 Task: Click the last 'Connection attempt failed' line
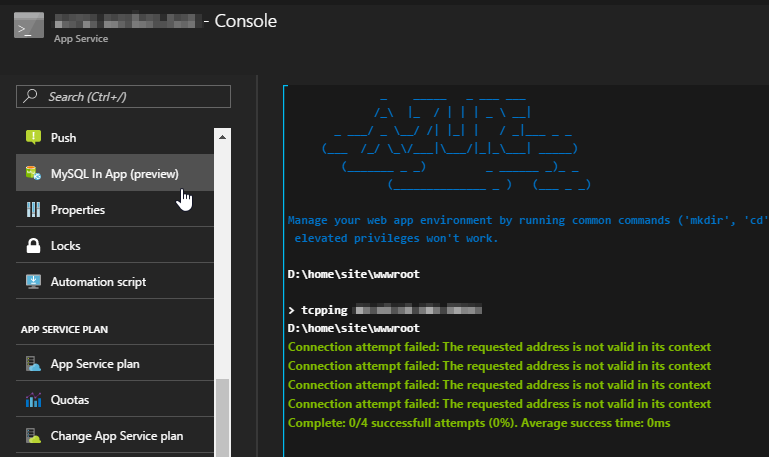click(499, 404)
